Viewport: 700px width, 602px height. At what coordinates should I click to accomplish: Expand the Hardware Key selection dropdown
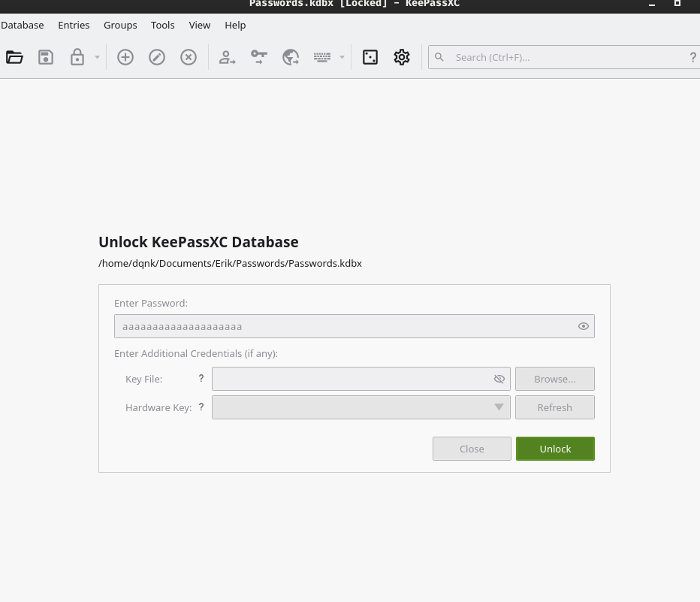(498, 407)
